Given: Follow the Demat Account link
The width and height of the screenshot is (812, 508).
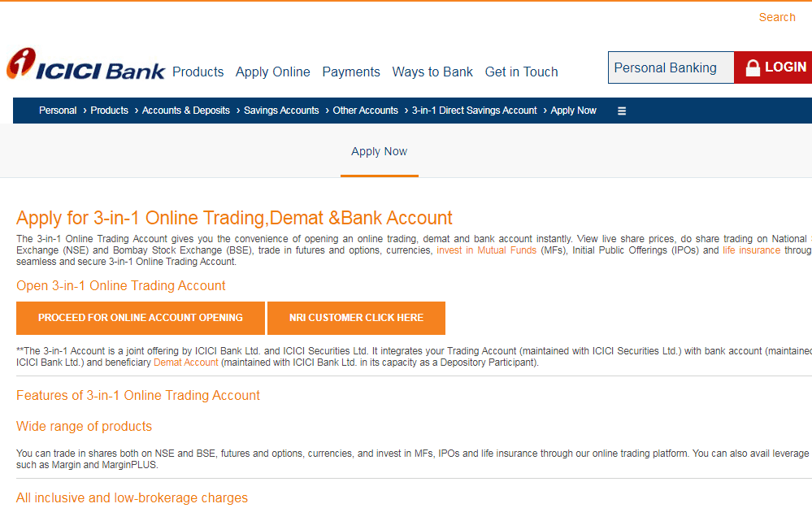Looking at the screenshot, I should [186, 363].
